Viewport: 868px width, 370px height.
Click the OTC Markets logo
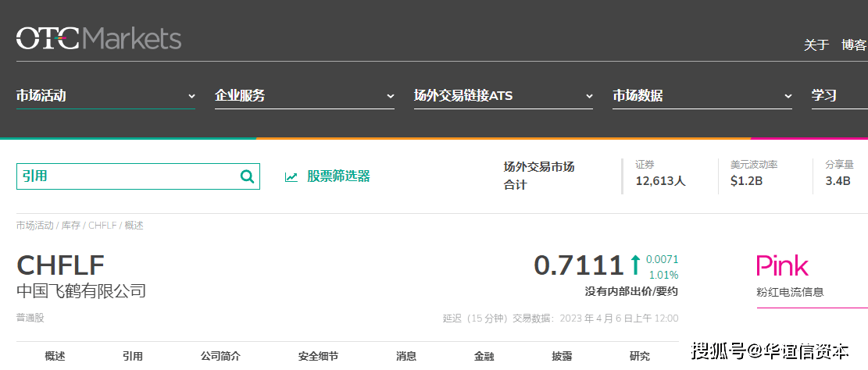(98, 38)
